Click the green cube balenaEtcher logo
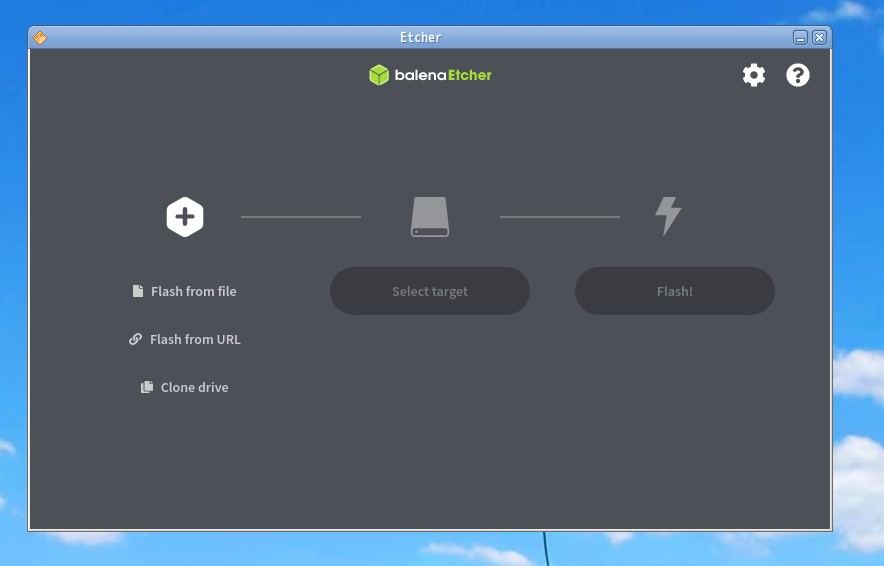 [x=379, y=75]
